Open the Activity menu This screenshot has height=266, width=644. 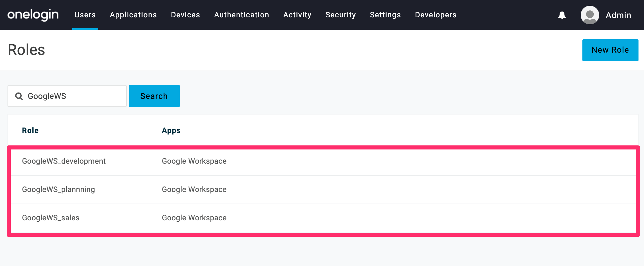click(x=297, y=15)
